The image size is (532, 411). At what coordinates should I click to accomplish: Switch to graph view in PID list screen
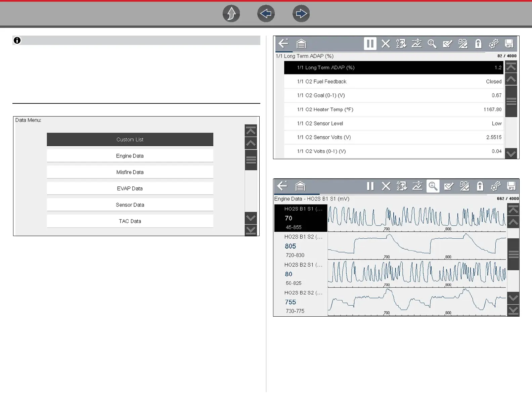pyautogui.click(x=416, y=44)
